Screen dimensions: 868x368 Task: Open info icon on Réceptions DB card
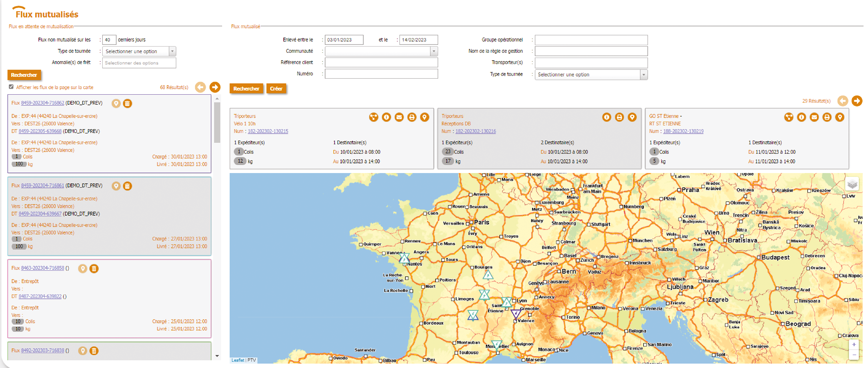(x=607, y=117)
